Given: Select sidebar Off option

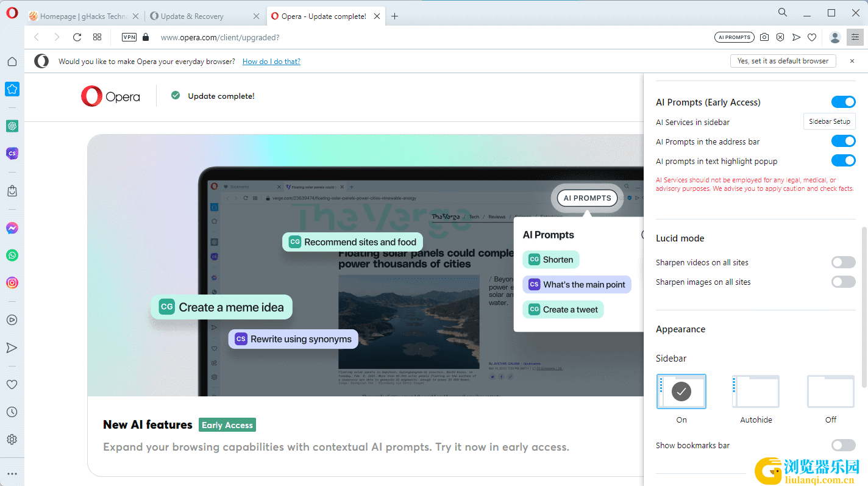Looking at the screenshot, I should tap(831, 391).
